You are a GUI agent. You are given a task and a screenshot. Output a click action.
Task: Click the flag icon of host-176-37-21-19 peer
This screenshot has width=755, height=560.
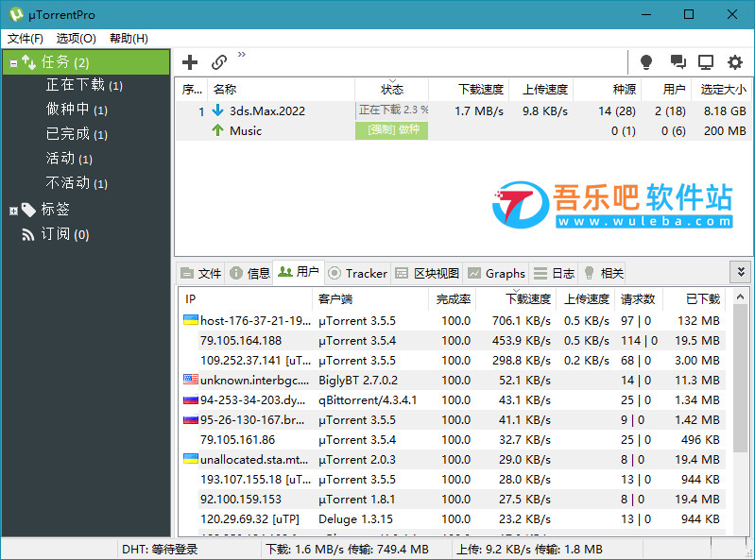[x=191, y=320]
